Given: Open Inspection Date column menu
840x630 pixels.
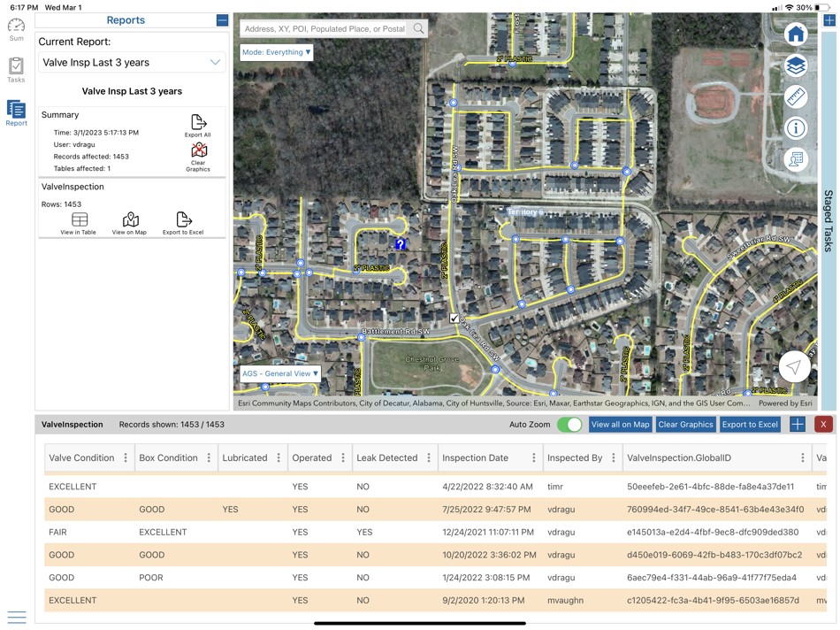Looking at the screenshot, I should (x=533, y=457).
